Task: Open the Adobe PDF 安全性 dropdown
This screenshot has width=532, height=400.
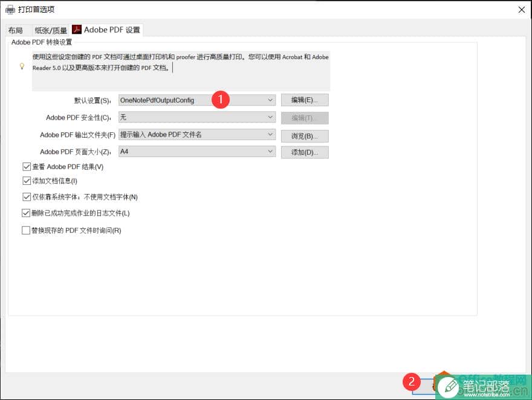Action: 197,117
